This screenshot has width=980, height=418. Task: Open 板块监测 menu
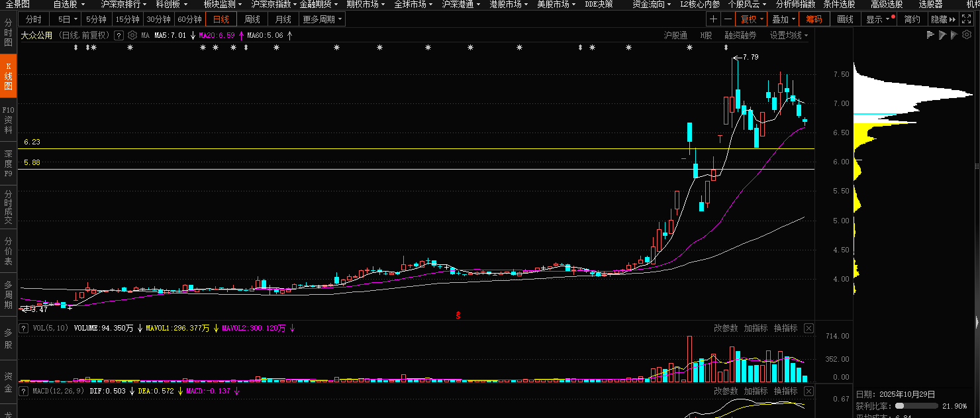point(222,4)
